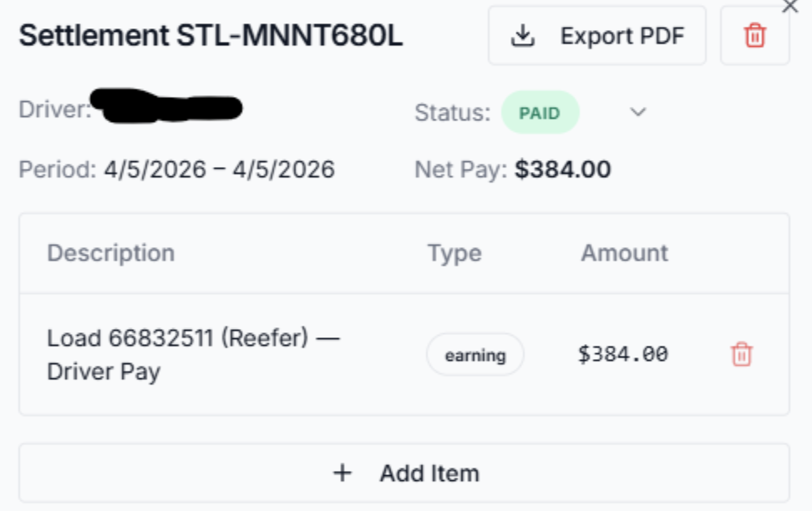812x511 pixels.
Task: Click the Type column header
Action: 454,253
